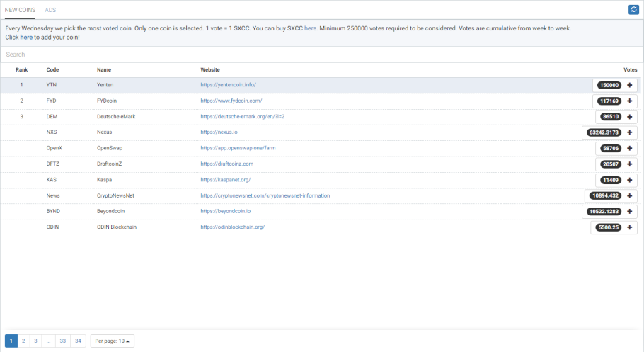This screenshot has height=352, width=644.
Task: Open the kaspanet.org link
Action: point(226,180)
